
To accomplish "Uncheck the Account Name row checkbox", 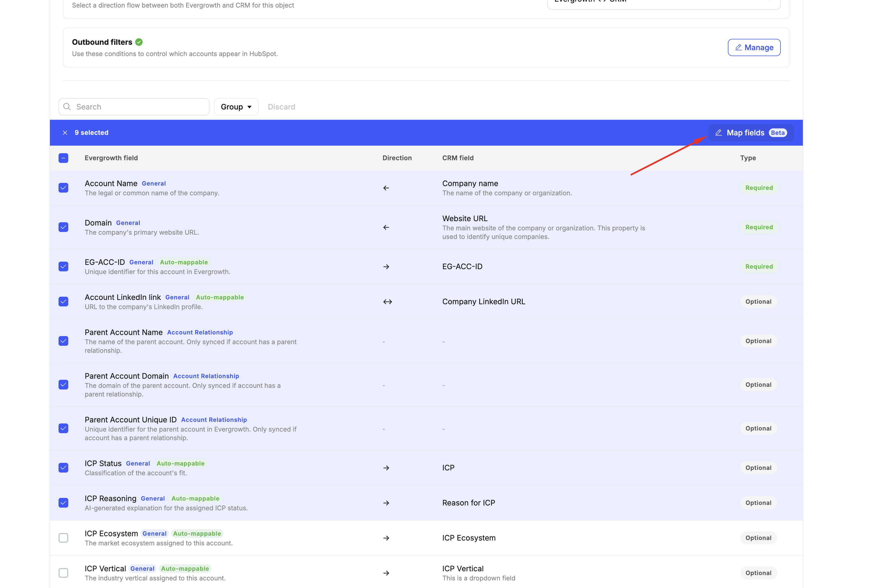I will pos(63,188).
